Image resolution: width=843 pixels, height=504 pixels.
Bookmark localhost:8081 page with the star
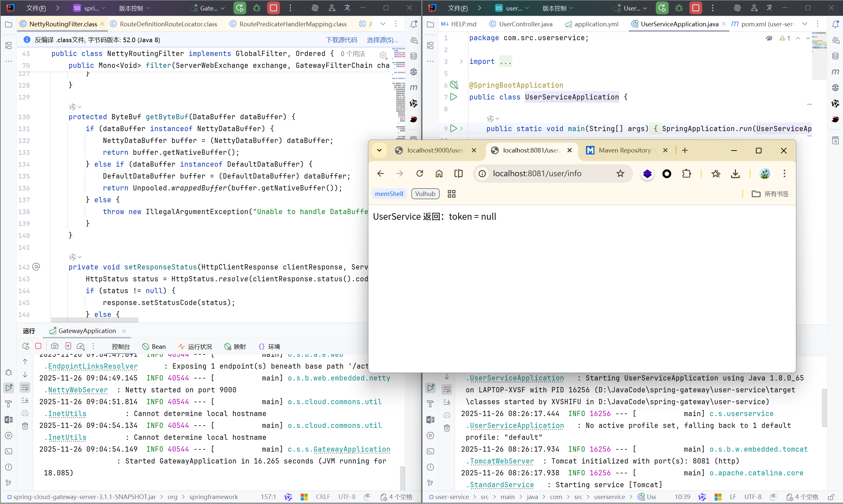tap(620, 174)
